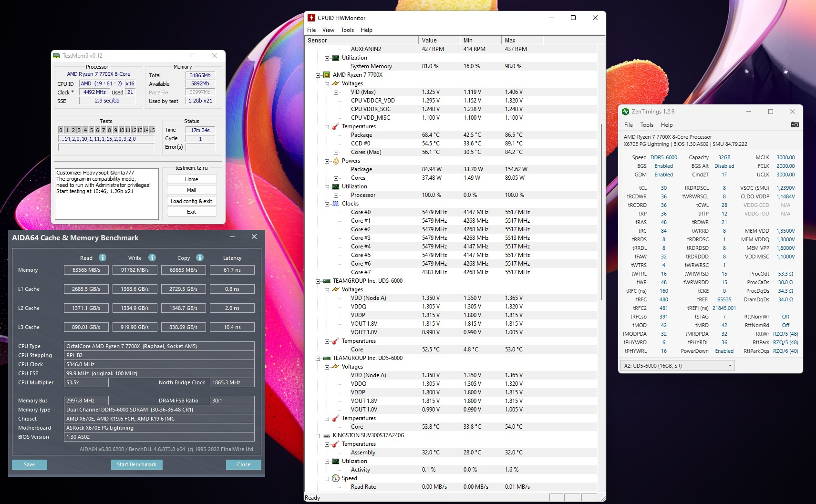This screenshot has width=816, height=504.
Task: Click the Memory Read value 63568 MB/s
Action: (86, 270)
